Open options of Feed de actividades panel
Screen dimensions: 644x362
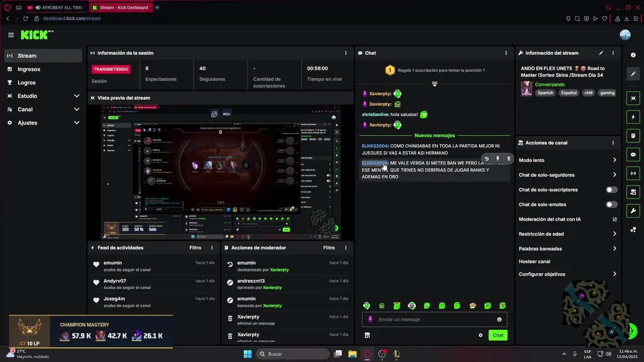click(x=212, y=248)
